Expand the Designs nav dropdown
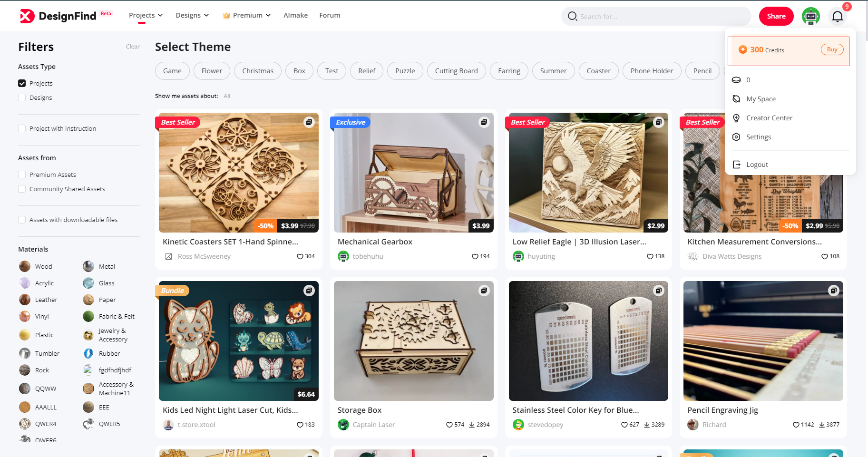868x457 pixels. pyautogui.click(x=192, y=15)
